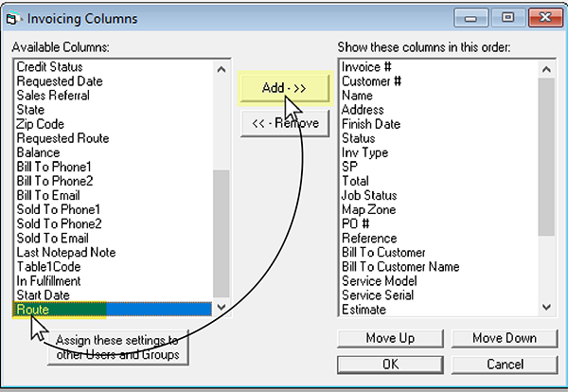The height and width of the screenshot is (392, 568).
Task: Select Balance in Available Columns
Action: pos(114,152)
